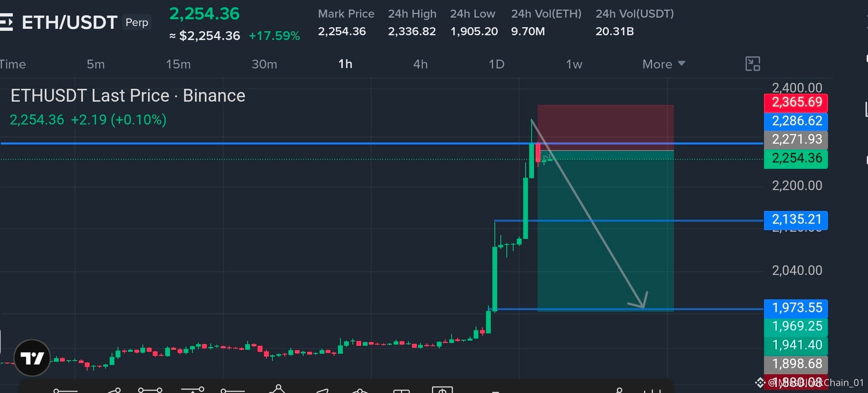
Task: Select the 5m timeframe
Action: pos(96,64)
